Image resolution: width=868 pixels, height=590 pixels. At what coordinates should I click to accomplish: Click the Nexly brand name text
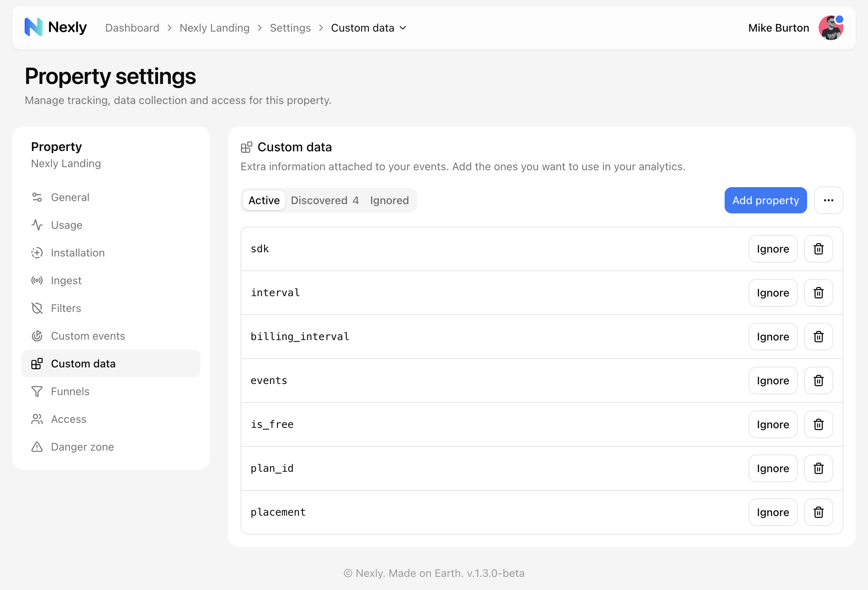[x=67, y=27]
